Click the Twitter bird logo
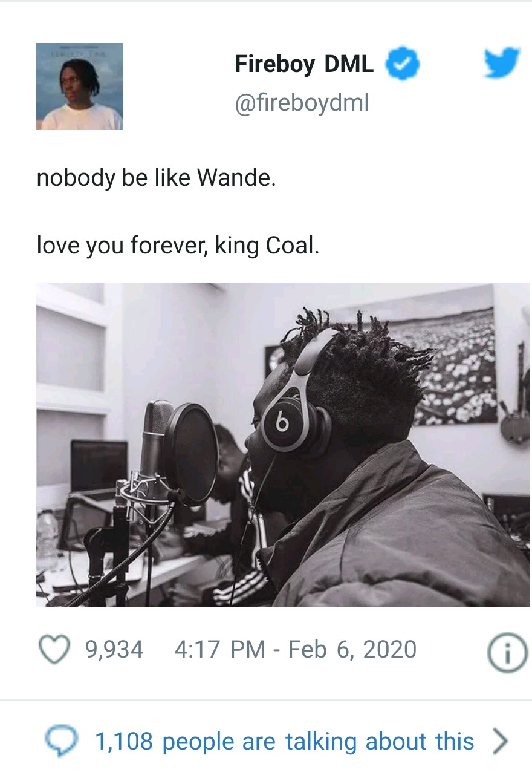The height and width of the screenshot is (781, 532). coord(502,64)
